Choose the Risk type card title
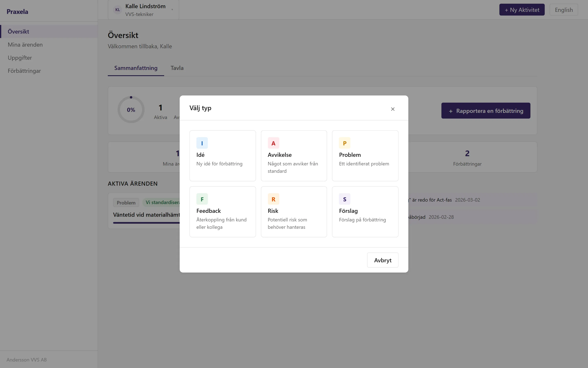 click(x=273, y=211)
